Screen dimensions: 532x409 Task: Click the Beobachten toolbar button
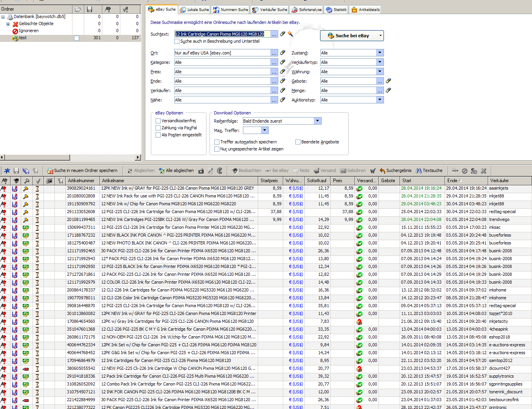(246, 171)
